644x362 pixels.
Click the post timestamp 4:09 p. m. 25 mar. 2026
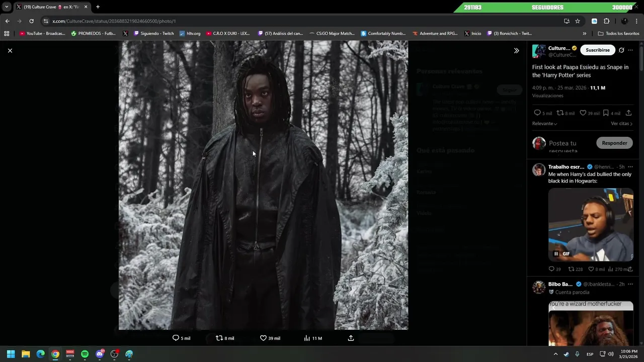pos(559,87)
